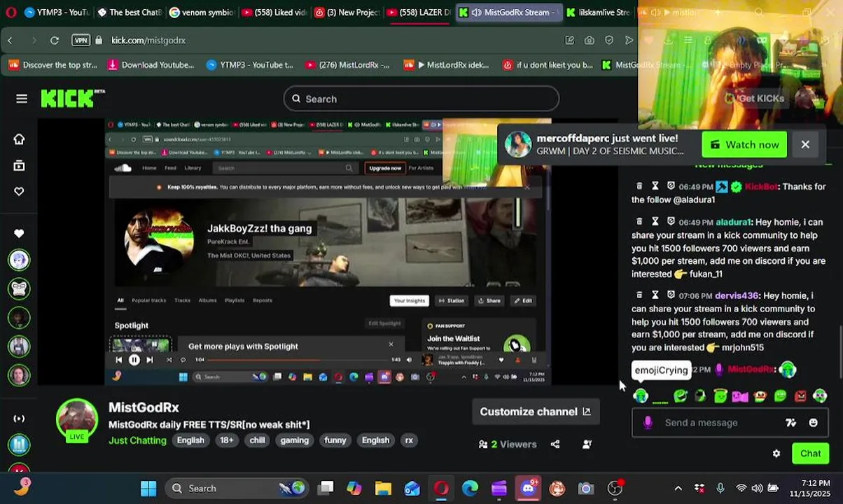
Task: Click the browser address bar URL
Action: click(148, 41)
